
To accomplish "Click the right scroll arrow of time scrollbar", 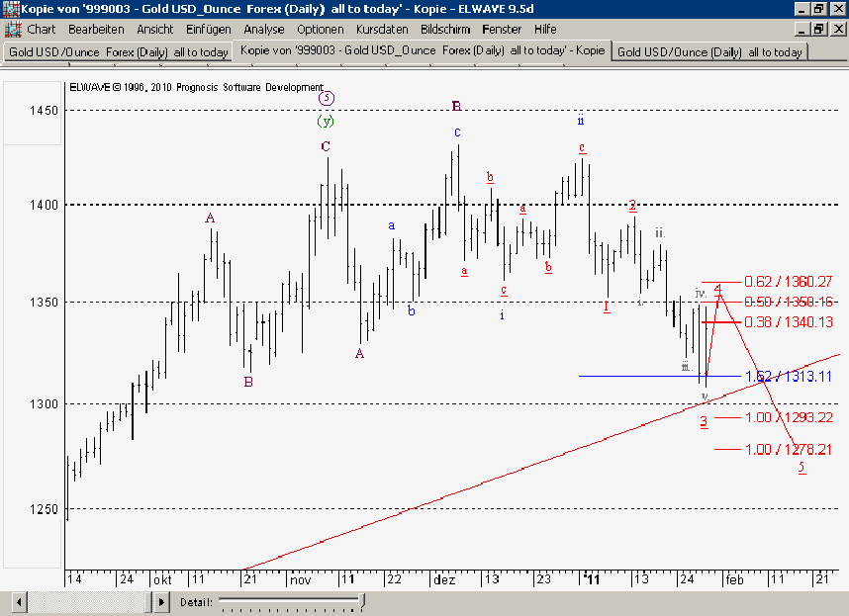I will [x=161, y=602].
